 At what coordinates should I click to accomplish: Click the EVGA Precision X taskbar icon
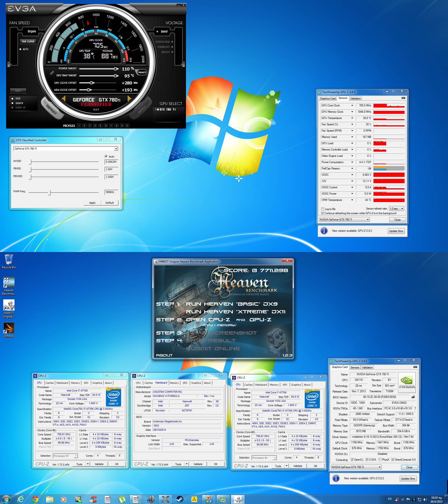(x=165, y=500)
